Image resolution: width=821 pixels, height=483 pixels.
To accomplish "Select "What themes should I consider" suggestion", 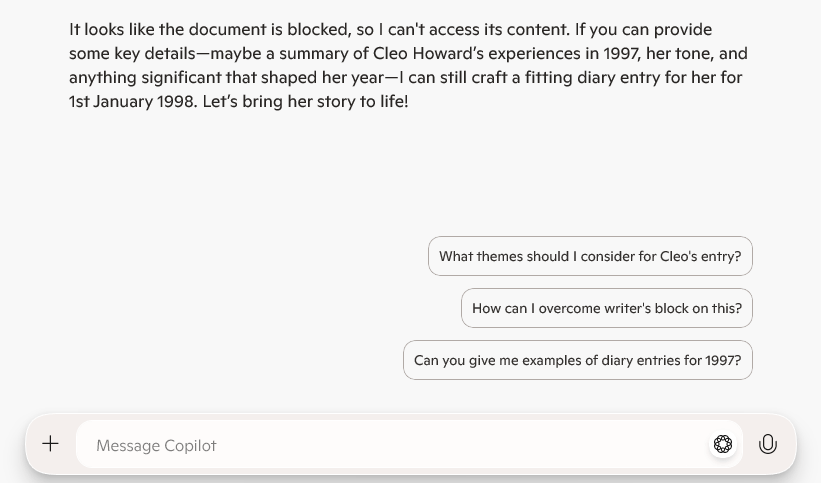I will click(x=590, y=256).
